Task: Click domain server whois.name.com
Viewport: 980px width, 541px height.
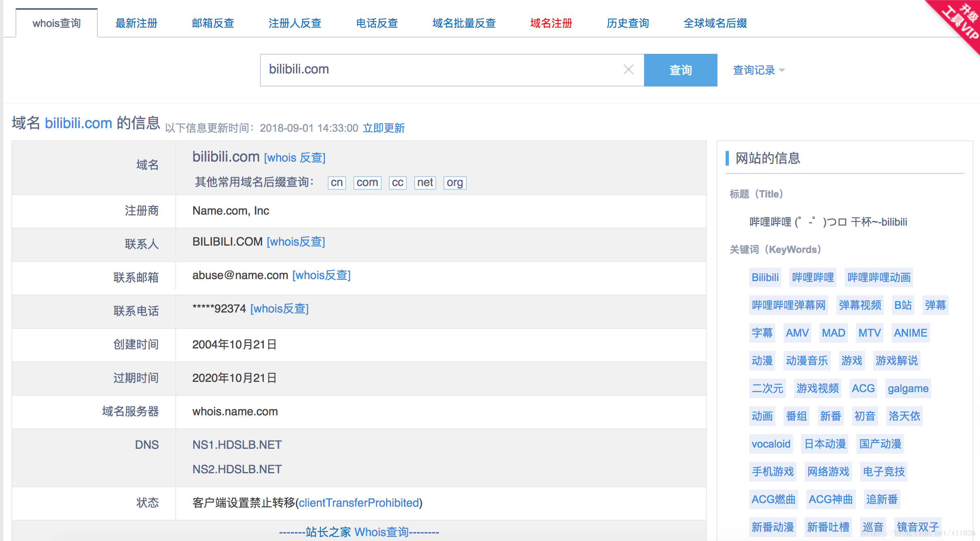Action: 235,411
